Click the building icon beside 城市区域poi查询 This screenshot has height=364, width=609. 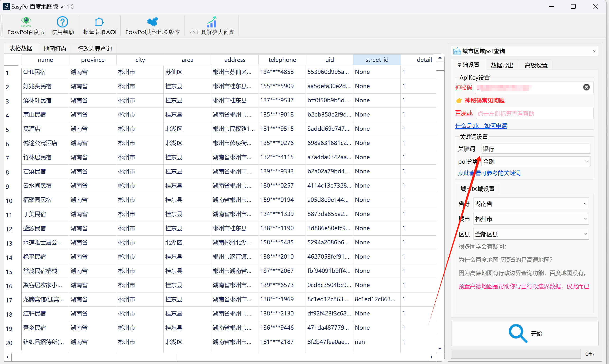[x=457, y=51]
